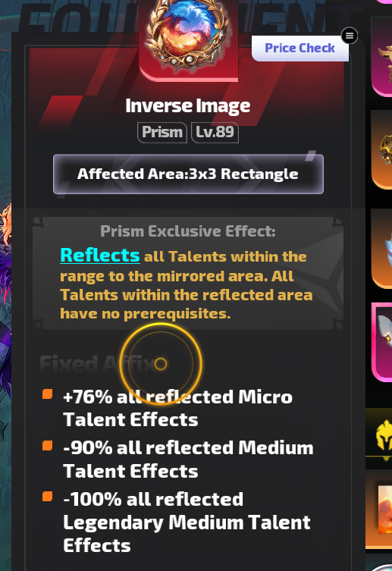Click the +76% reflected Micro Talent affix
The image size is (392, 571).
[177, 408]
